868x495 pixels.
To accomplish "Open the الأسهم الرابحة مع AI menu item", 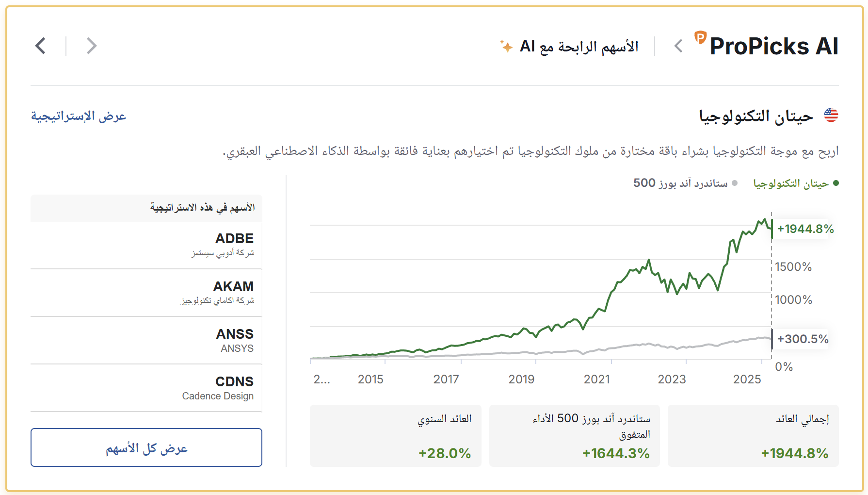I will coord(579,47).
